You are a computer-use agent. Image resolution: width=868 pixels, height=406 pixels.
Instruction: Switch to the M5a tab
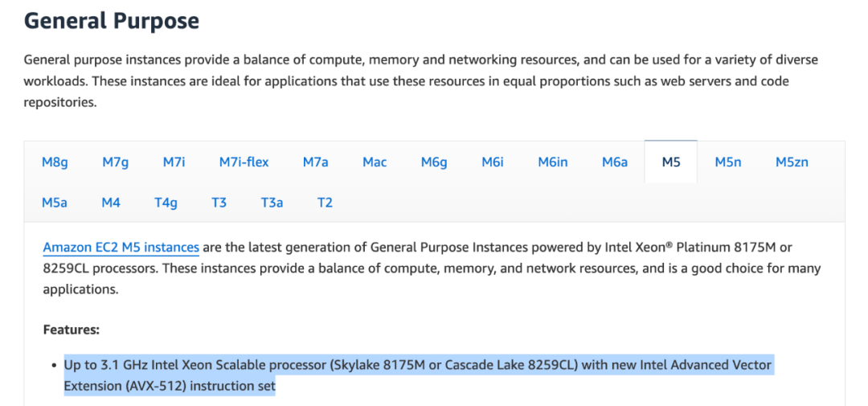click(x=55, y=203)
